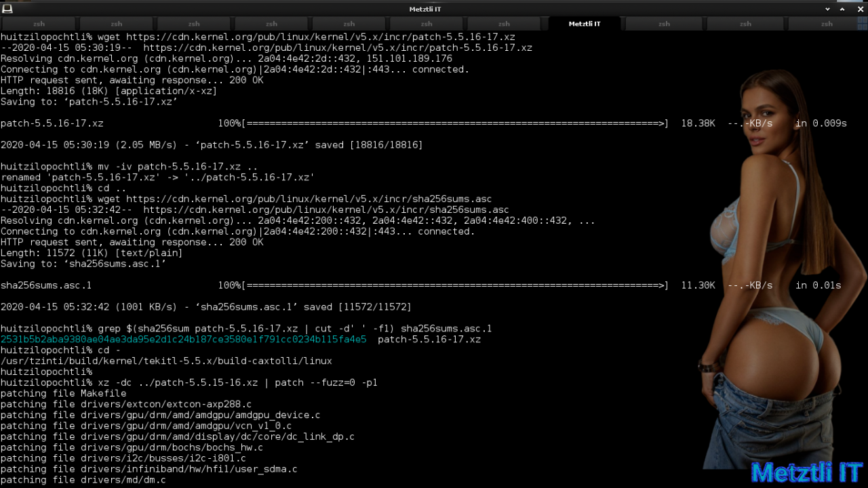The width and height of the screenshot is (868, 488).
Task: Click the drivers/md/dm.c patching line
Action: click(83, 480)
